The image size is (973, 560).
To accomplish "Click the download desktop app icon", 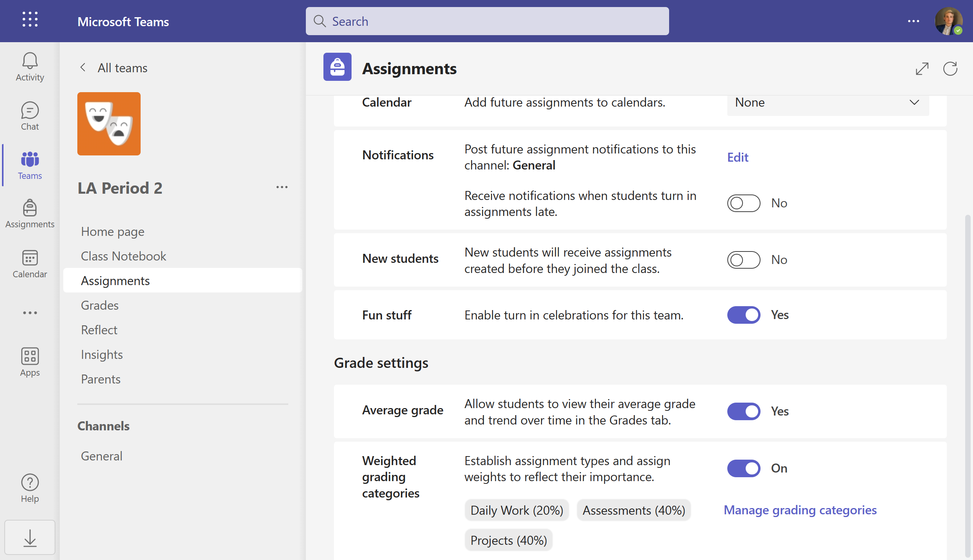I will pos(30,538).
